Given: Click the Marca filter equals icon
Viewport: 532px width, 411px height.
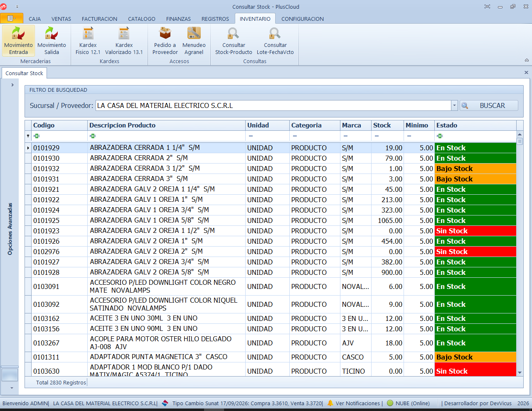Looking at the screenshot, I should click(x=345, y=136).
